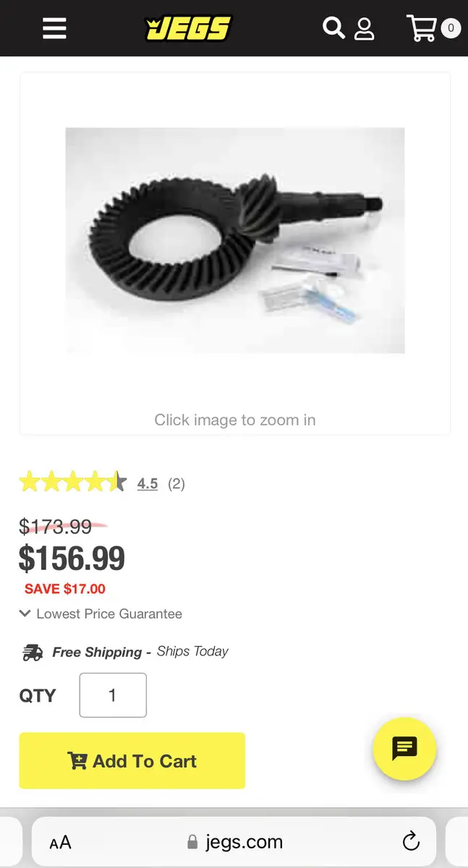Tap the jegs.com address bar
The height and width of the screenshot is (868, 468).
(234, 842)
